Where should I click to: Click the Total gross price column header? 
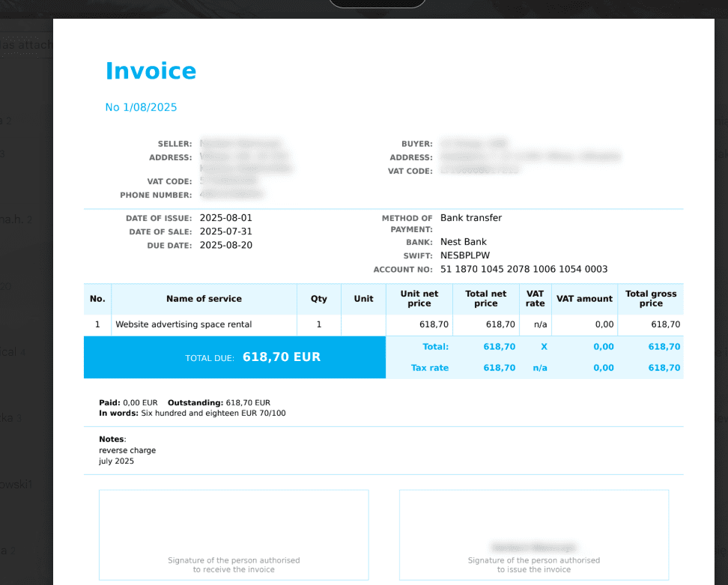[650, 299]
